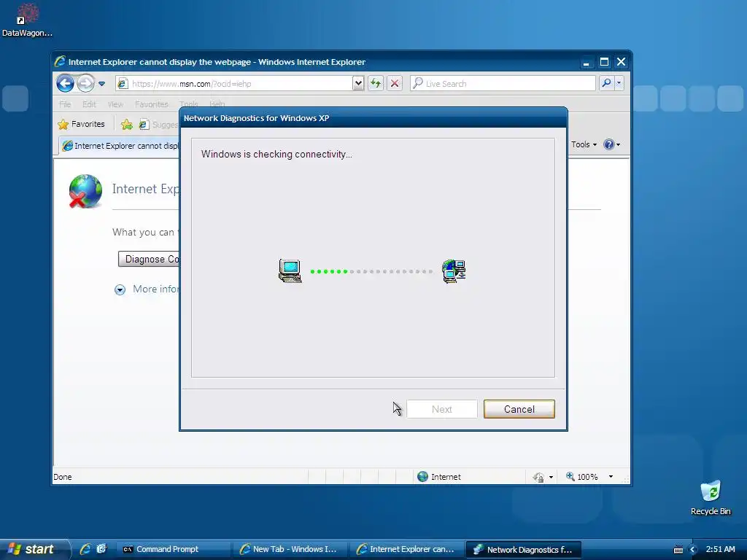This screenshot has width=747, height=560.
Task: Click the connectivity progress dots indicator
Action: [x=371, y=271]
